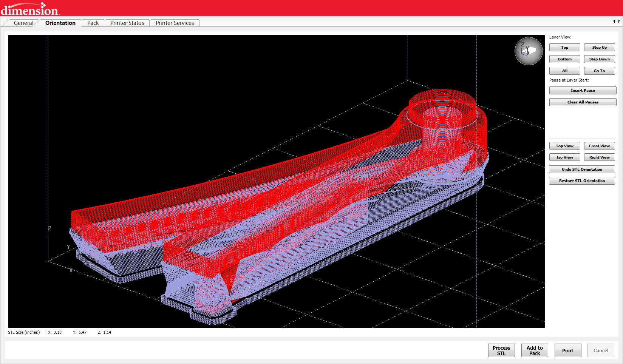Click the 3D model preview viewport
623x364 pixels.
[x=277, y=181]
